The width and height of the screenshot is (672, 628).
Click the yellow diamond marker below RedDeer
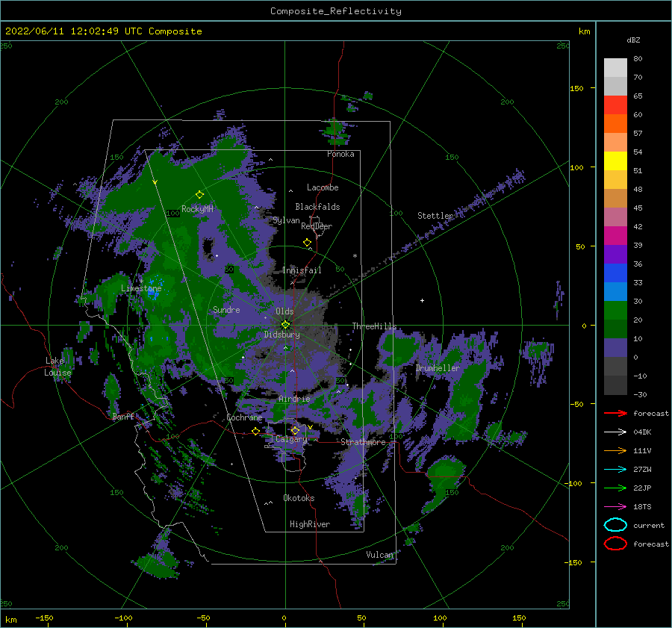coord(308,242)
